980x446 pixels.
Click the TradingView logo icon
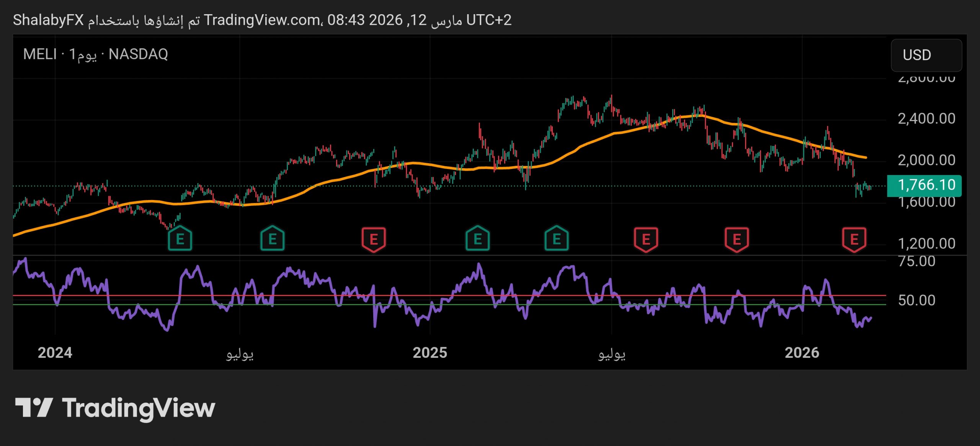click(34, 407)
